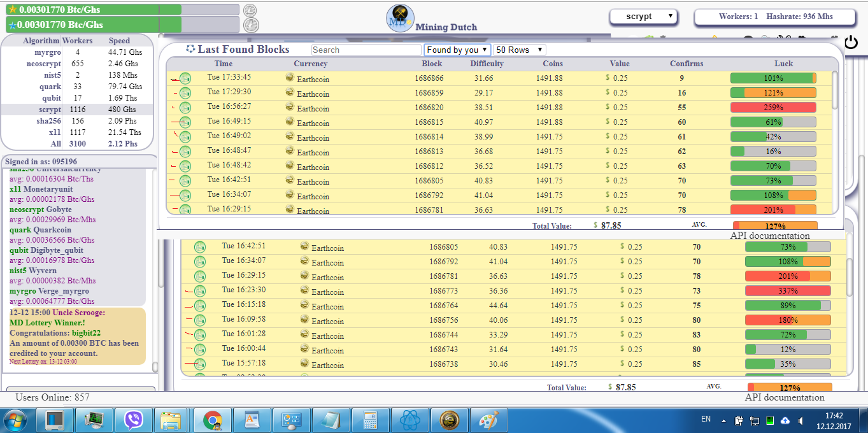Open the scrypt algorithm dropdown
Screen dimensions: 868x433
click(x=643, y=17)
